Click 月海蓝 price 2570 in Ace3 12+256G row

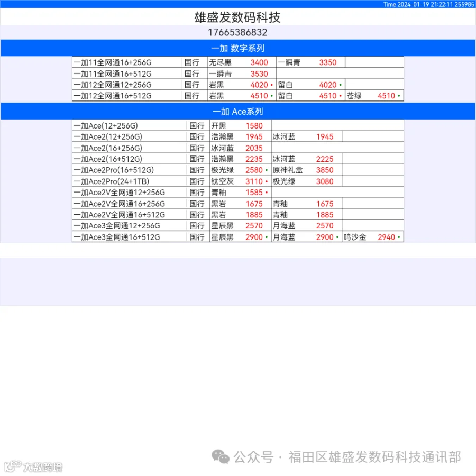click(325, 226)
